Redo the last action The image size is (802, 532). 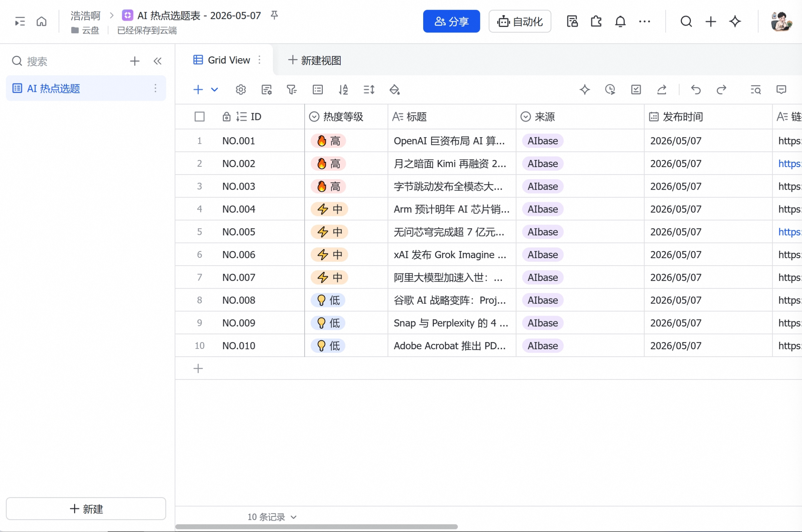pyautogui.click(x=721, y=90)
